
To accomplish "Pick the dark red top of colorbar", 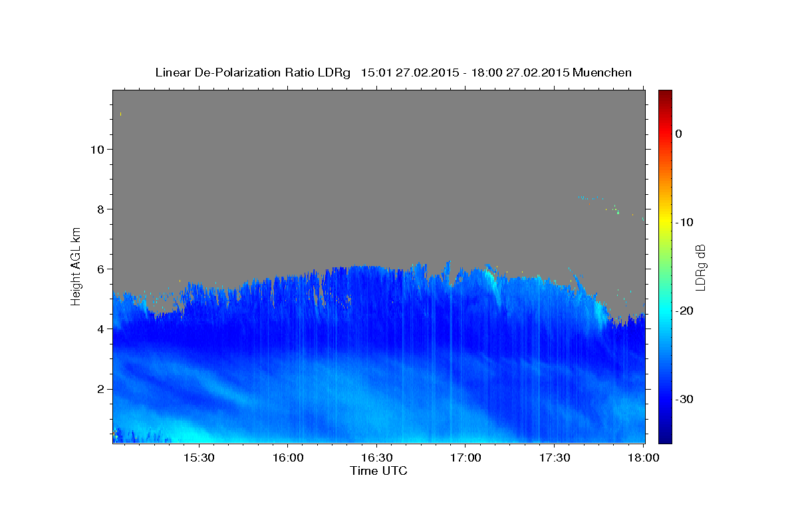I will [664, 94].
